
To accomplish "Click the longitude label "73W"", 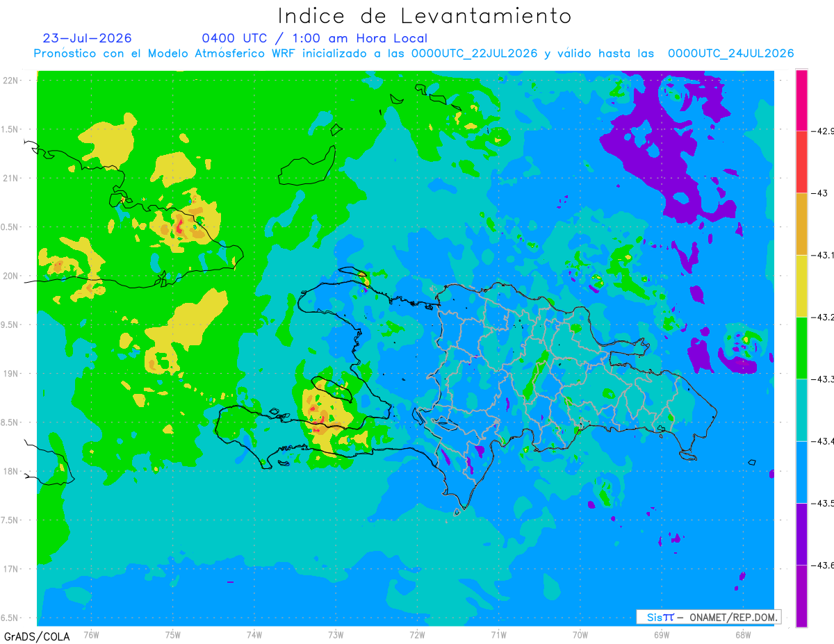I will (x=336, y=634).
